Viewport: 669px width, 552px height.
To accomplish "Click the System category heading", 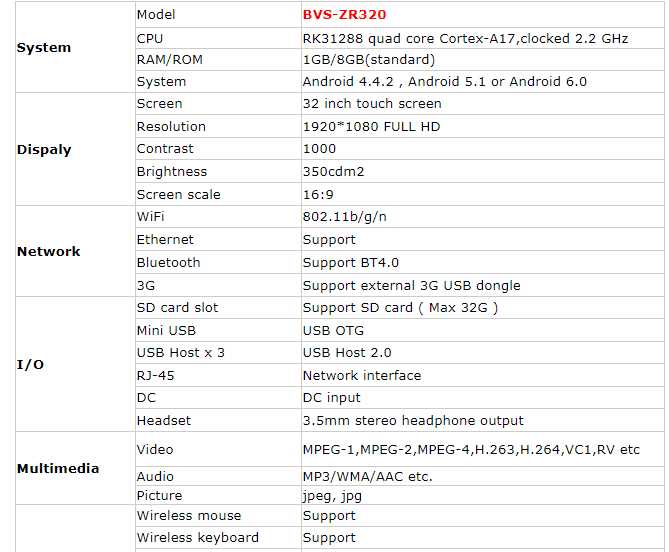I will (x=44, y=47).
